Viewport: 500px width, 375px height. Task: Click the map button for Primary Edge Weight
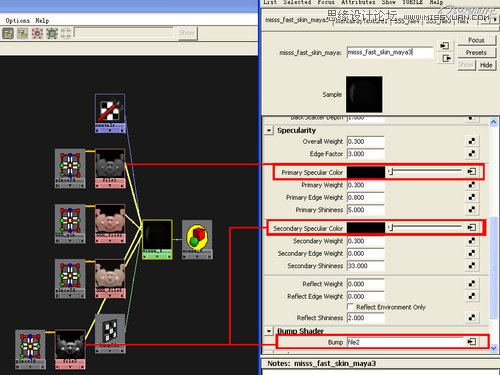[x=472, y=197]
